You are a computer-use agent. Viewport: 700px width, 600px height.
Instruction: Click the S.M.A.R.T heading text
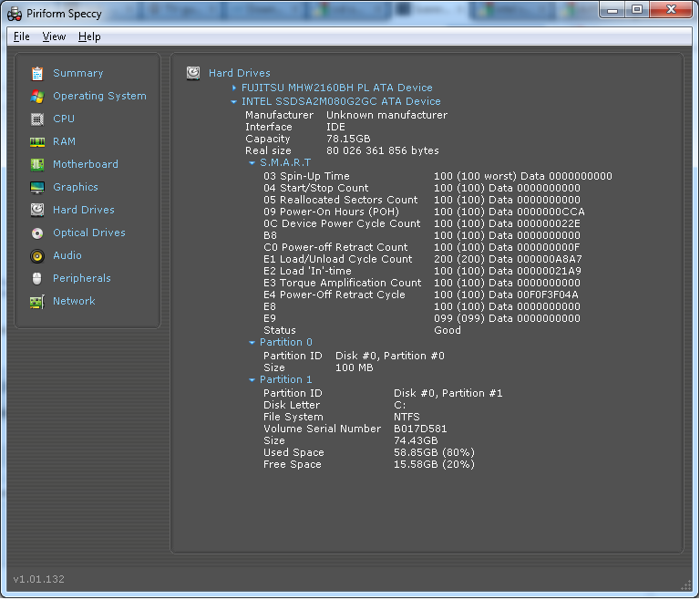point(285,162)
